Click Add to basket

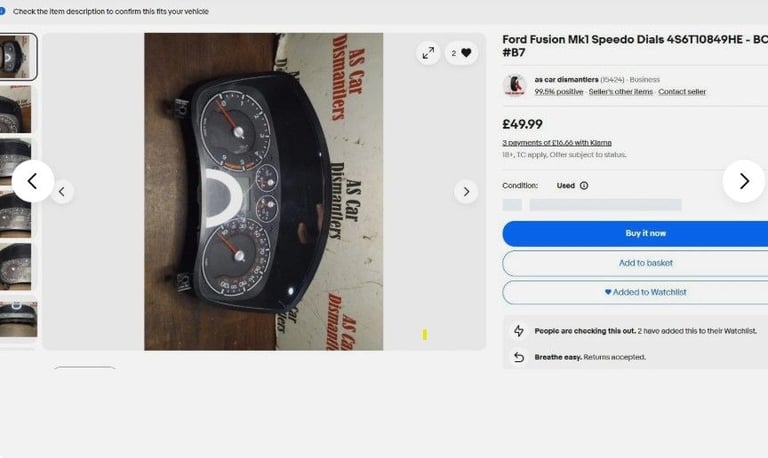tap(646, 263)
